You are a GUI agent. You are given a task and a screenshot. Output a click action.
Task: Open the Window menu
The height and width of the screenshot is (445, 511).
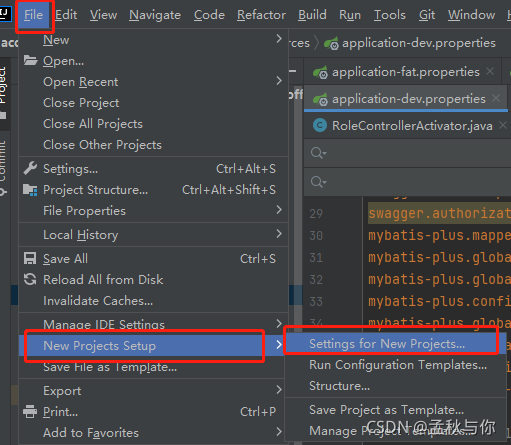click(x=471, y=15)
